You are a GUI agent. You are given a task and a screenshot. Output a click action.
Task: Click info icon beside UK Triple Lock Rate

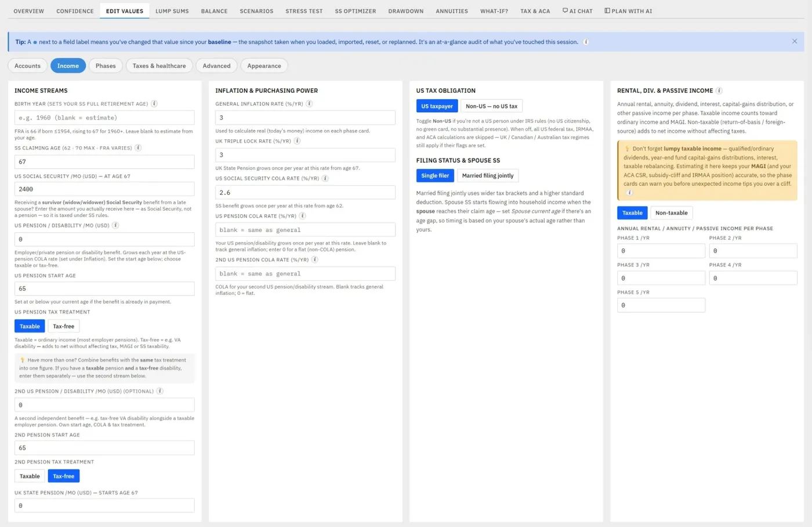coord(297,141)
